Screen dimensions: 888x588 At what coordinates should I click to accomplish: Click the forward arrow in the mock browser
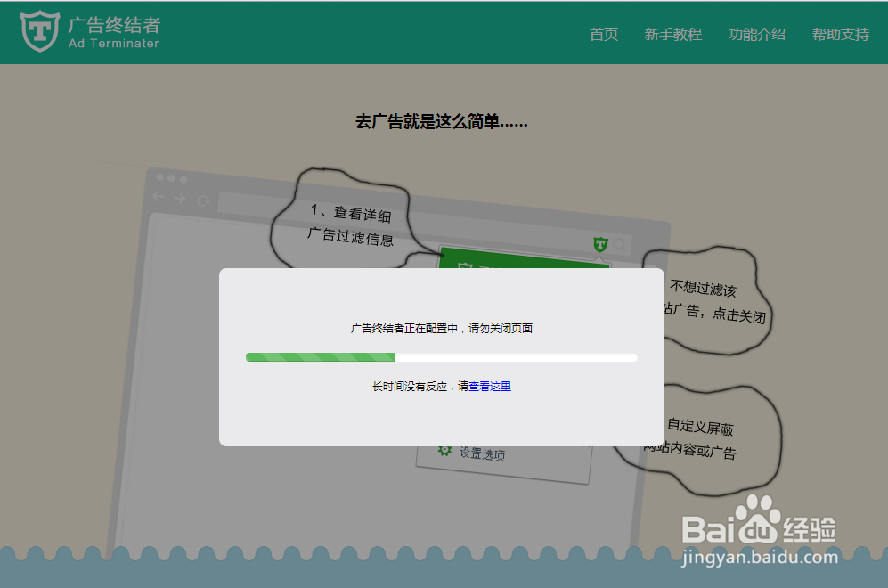point(180,197)
